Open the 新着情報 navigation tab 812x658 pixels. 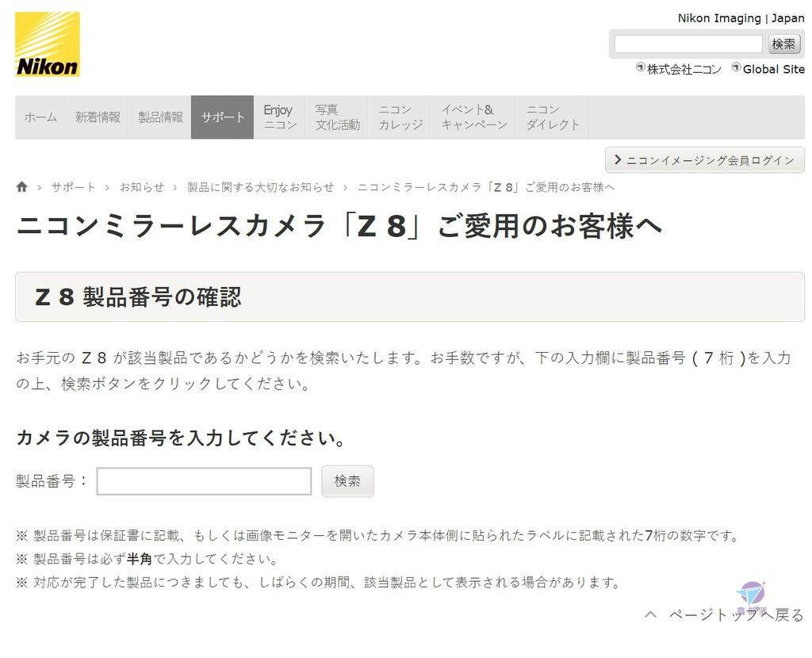point(98,117)
